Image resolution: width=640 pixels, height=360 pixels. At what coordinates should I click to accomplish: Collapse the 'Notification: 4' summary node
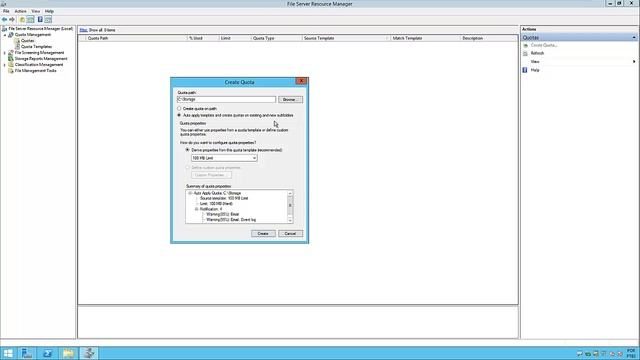click(x=196, y=209)
